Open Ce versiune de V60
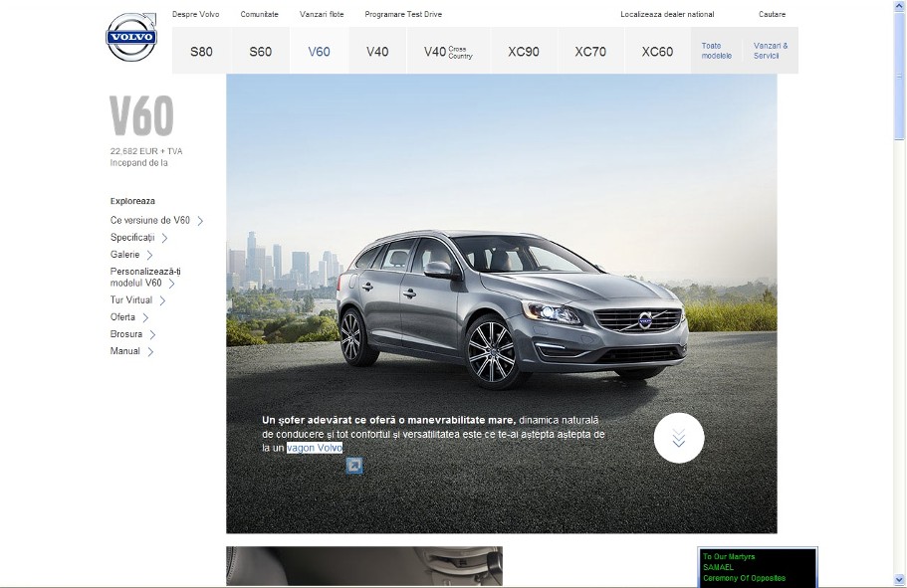The width and height of the screenshot is (907, 588). 149,220
